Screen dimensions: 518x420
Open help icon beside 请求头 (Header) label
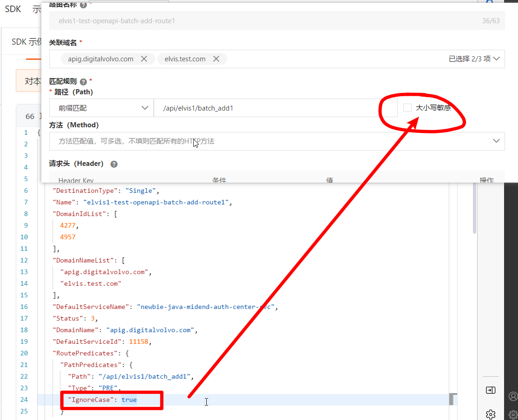coord(114,164)
